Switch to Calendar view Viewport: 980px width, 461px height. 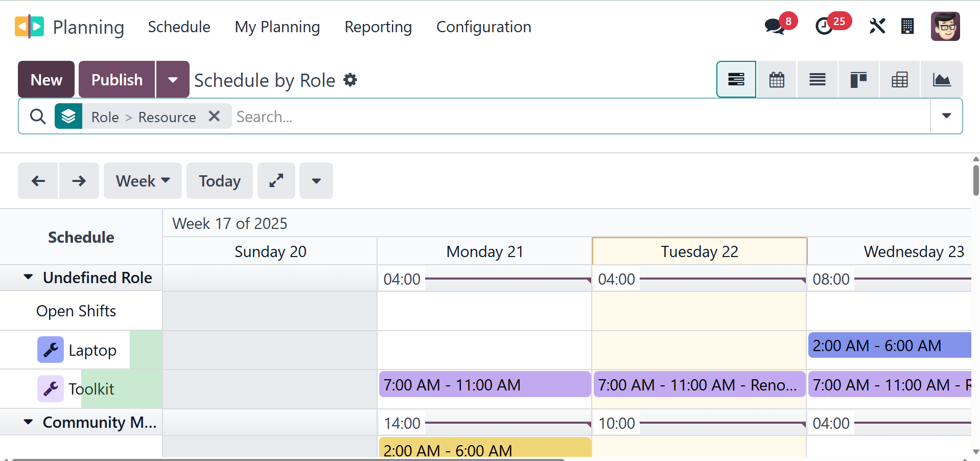777,80
